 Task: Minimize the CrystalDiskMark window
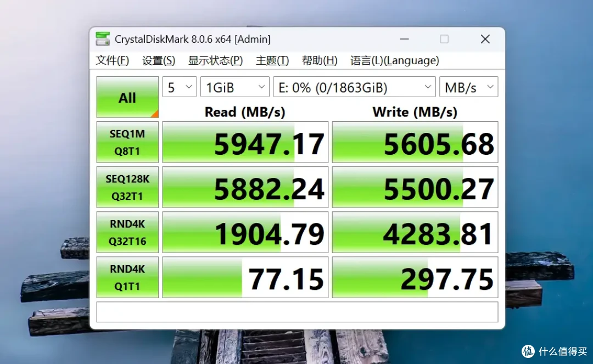coord(404,39)
